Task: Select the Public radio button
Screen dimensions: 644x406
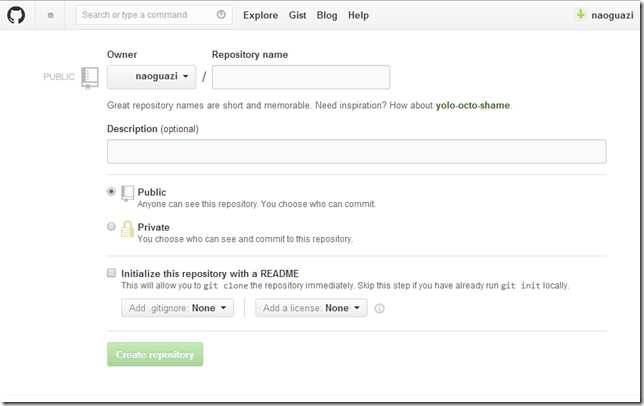Action: point(111,191)
